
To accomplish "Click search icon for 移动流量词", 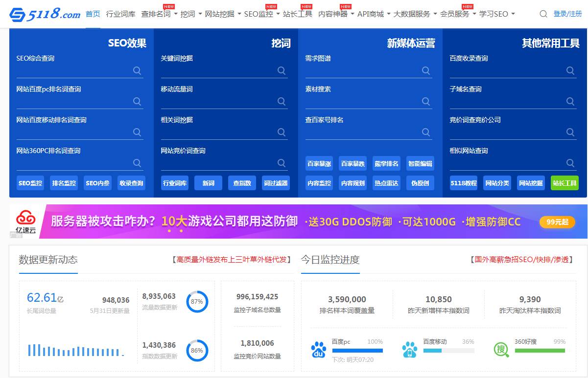I will point(282,101).
